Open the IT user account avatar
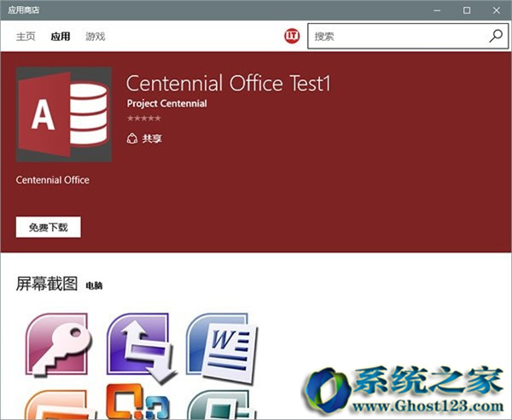 [292, 36]
